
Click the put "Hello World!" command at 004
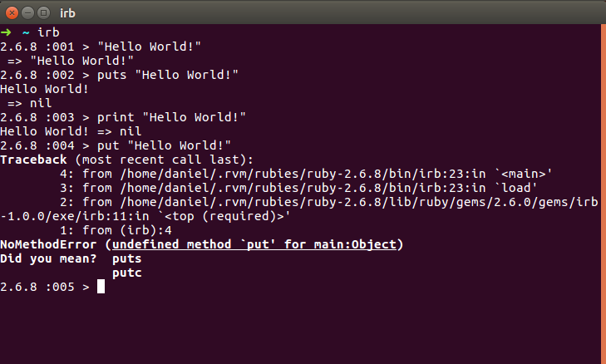click(x=164, y=145)
